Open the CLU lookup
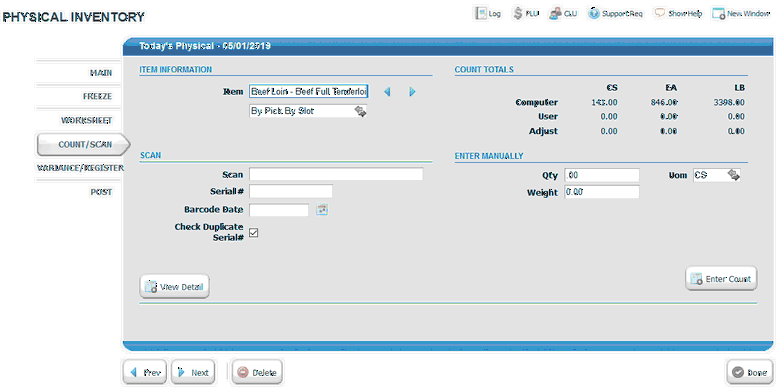Screen dimensions: 777x390 click(563, 13)
